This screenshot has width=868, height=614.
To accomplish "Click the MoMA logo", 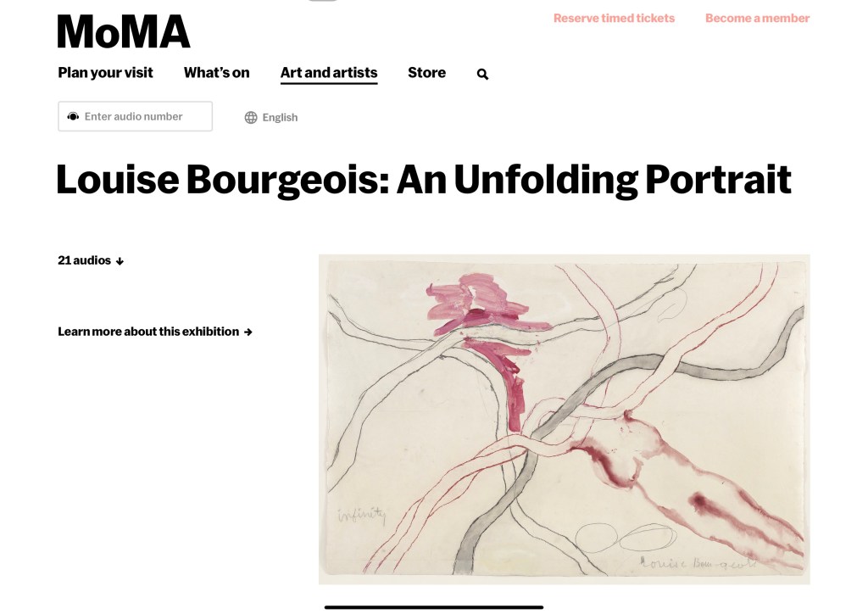I will tap(124, 32).
